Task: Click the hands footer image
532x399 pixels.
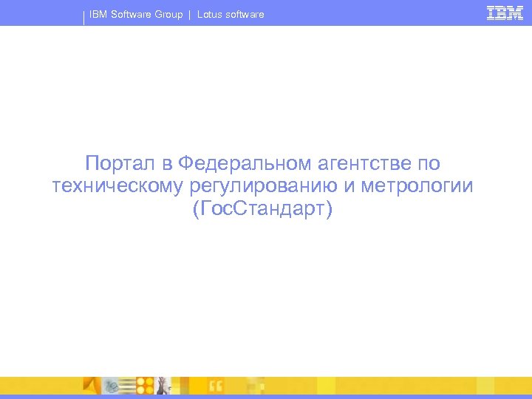Action: pyautogui.click(x=163, y=386)
